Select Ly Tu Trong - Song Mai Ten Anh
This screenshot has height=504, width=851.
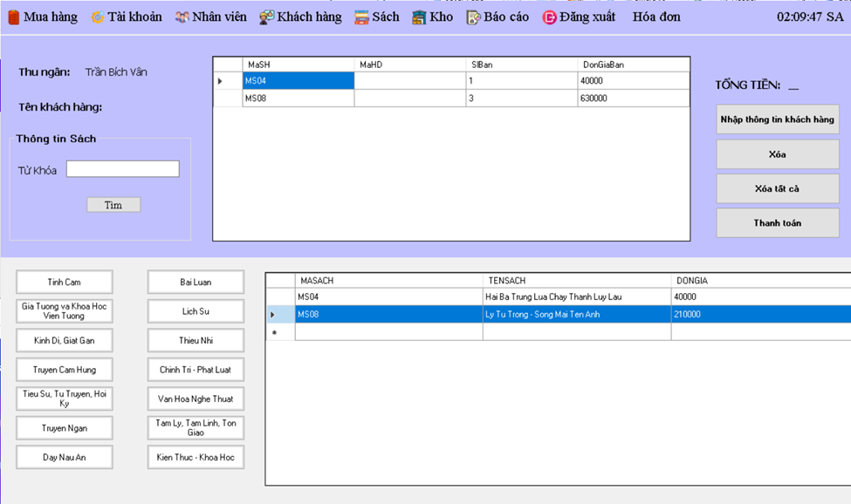pos(577,314)
